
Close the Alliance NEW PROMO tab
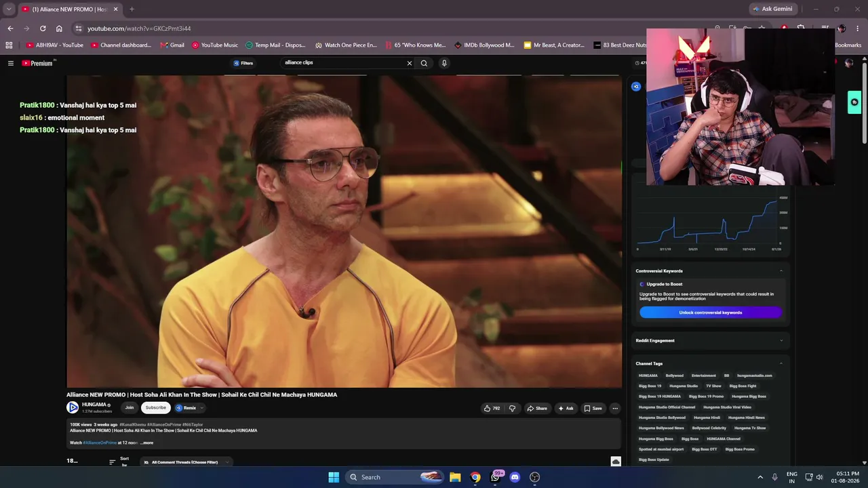(x=115, y=9)
